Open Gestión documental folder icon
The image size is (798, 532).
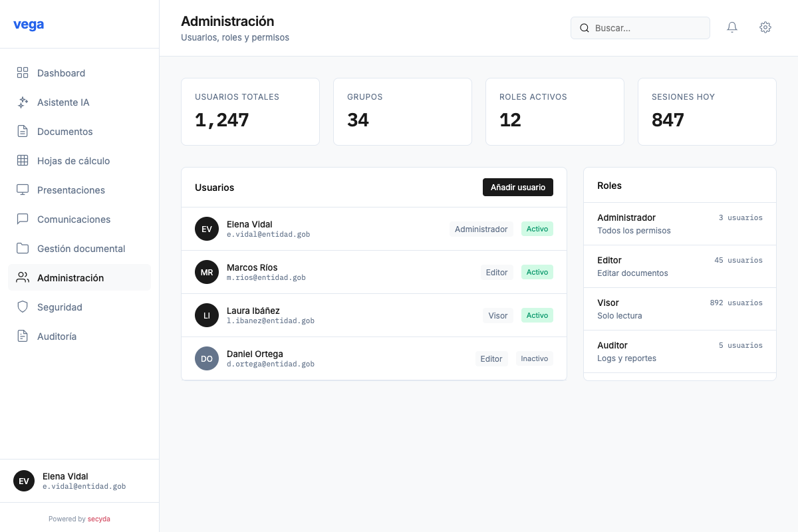[23, 248]
